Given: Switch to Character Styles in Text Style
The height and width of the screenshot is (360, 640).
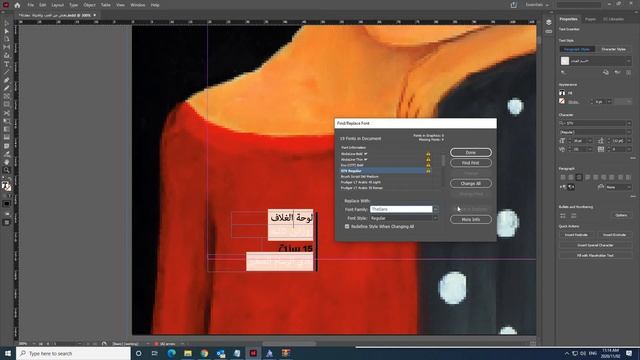Looking at the screenshot, I should point(613,49).
